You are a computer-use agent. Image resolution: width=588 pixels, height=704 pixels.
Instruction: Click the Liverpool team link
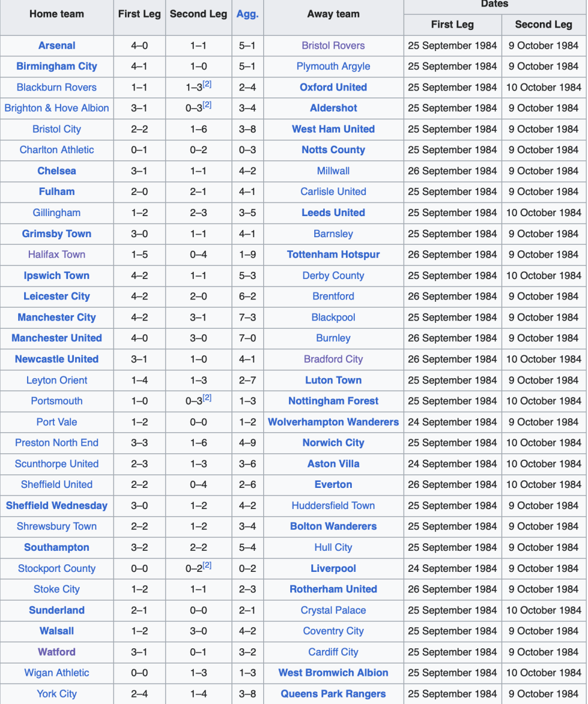(x=333, y=568)
